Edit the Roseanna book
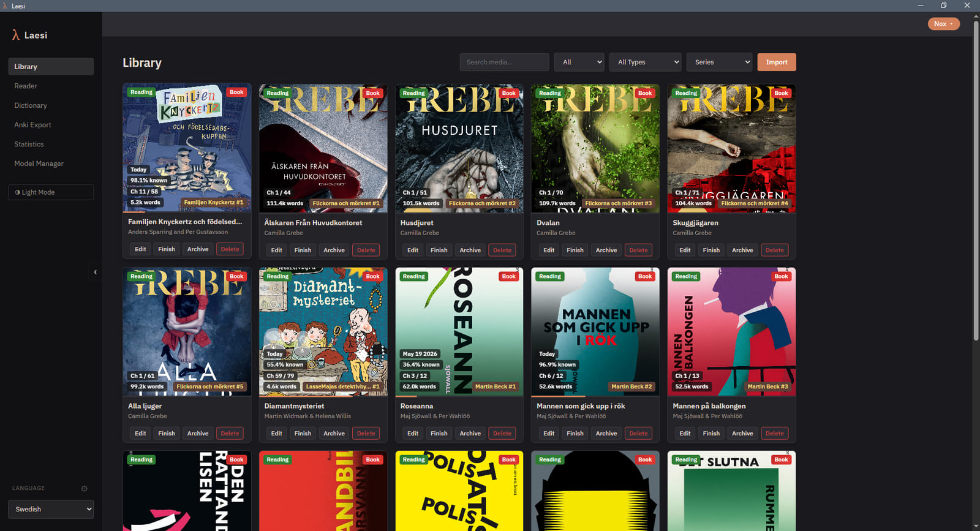 (x=413, y=433)
